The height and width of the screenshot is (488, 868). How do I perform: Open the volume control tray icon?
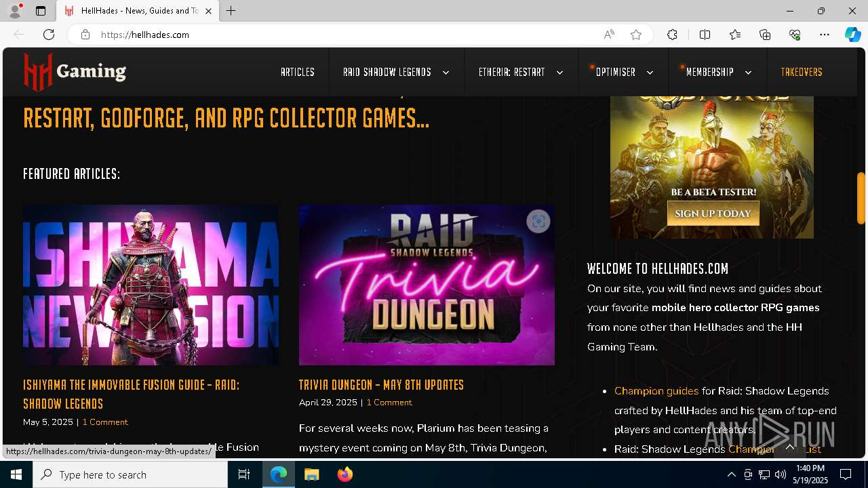pos(780,474)
